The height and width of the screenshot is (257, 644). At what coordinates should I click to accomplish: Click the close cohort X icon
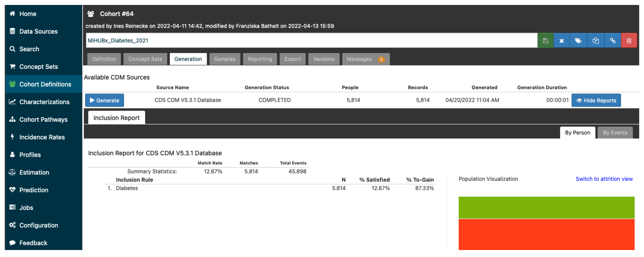(562, 41)
